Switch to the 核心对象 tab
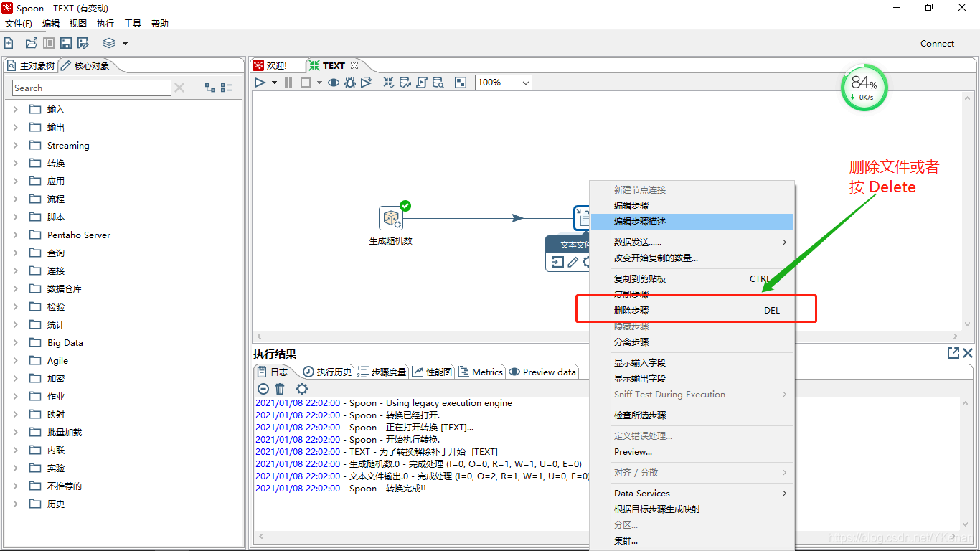The height and width of the screenshot is (551, 980). coord(86,66)
